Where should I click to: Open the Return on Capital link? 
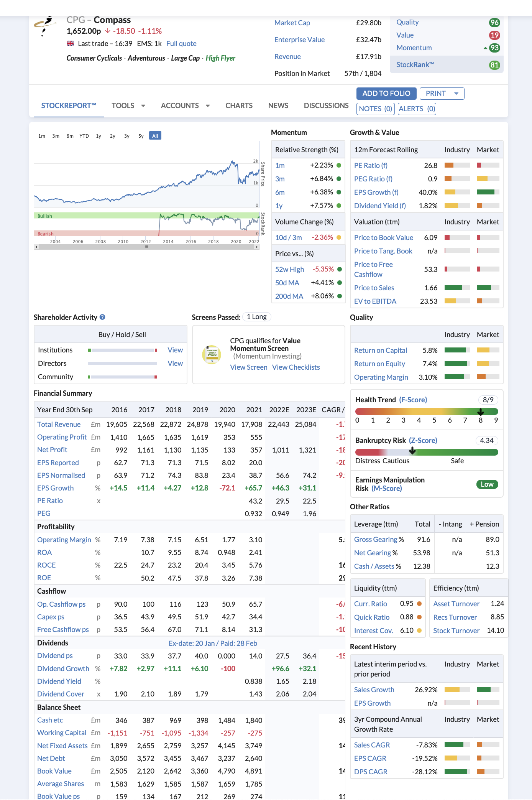click(x=381, y=351)
